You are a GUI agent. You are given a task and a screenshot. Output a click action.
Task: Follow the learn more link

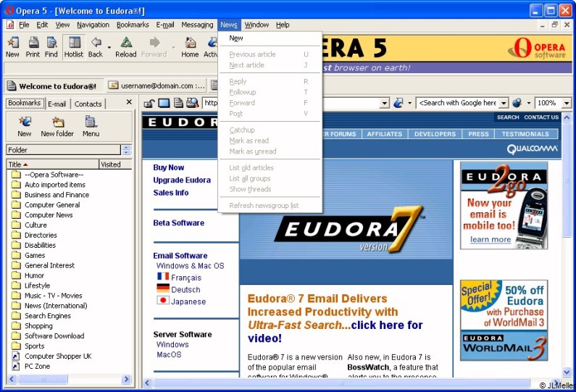491,240
